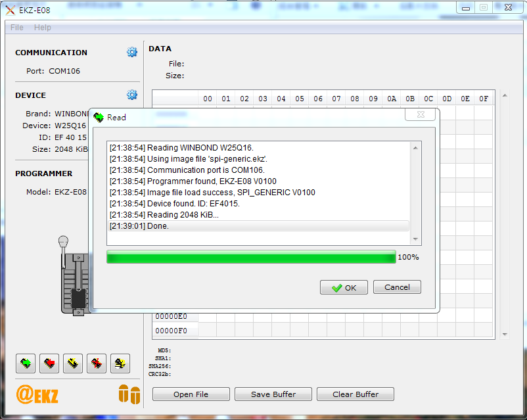The width and height of the screenshot is (527, 420).
Task: Click the Open File button
Action: [191, 394]
